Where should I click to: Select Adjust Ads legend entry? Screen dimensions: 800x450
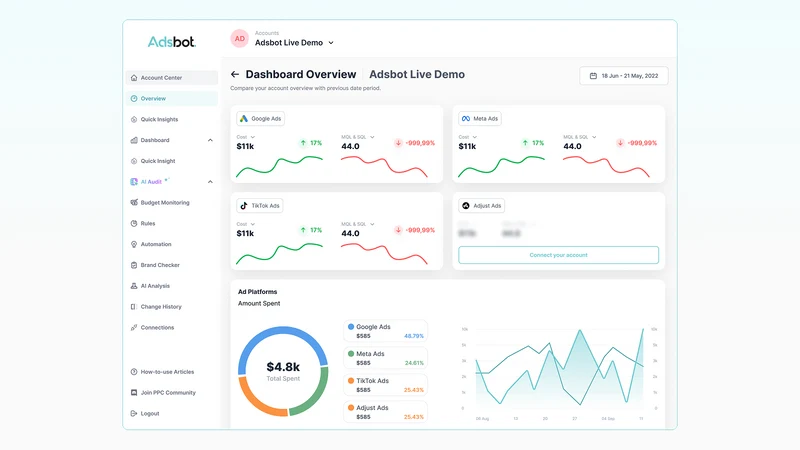[x=386, y=412]
